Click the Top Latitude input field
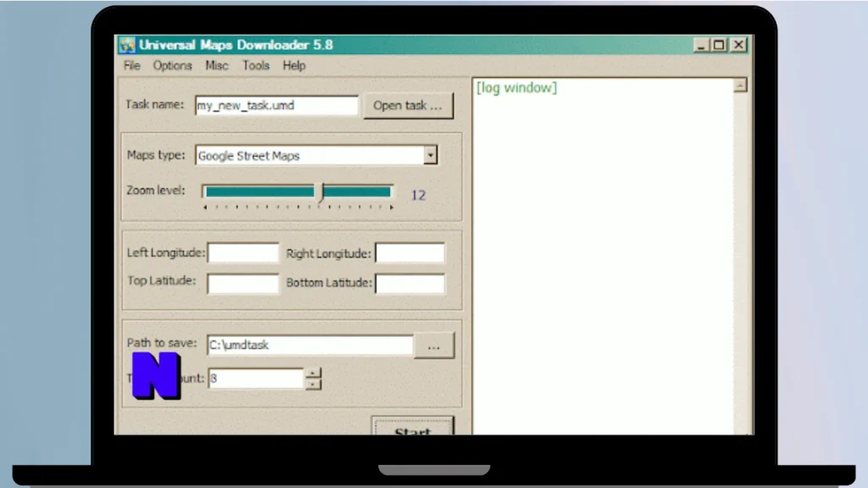 (x=243, y=283)
